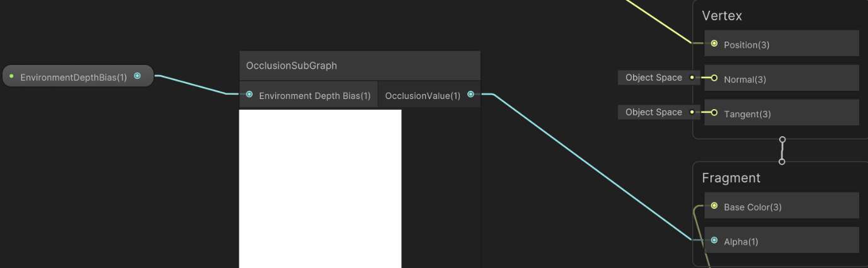Image resolution: width=868 pixels, height=268 pixels.
Task: Click the OcclusionValue output port circle
Action: pyautogui.click(x=471, y=95)
